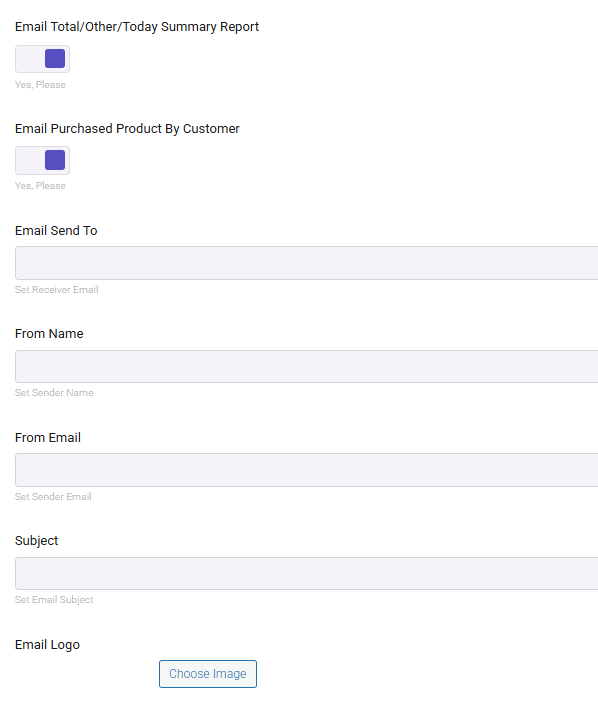The width and height of the screenshot is (598, 722).
Task: Click the Set Sender Email helper text
Action: tap(53, 497)
